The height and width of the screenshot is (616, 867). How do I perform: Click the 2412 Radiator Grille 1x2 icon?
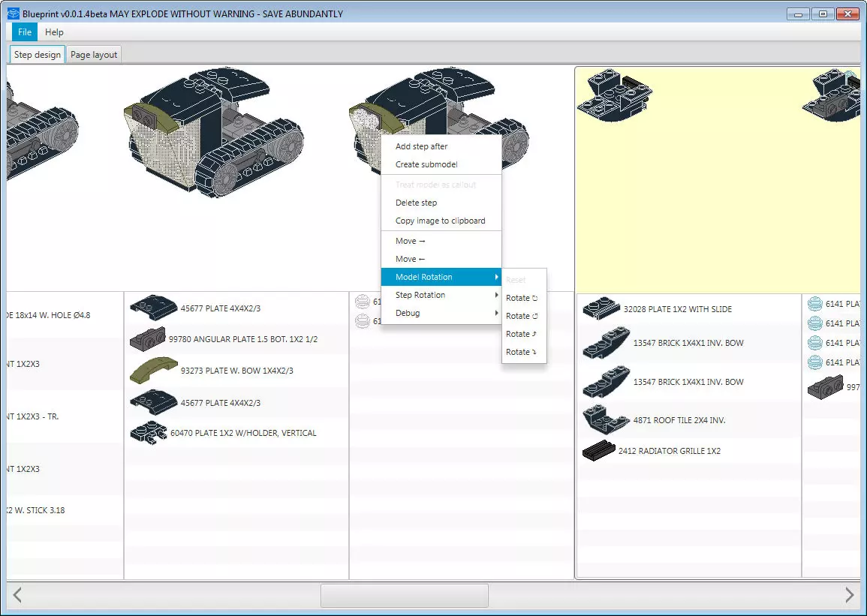pos(598,451)
